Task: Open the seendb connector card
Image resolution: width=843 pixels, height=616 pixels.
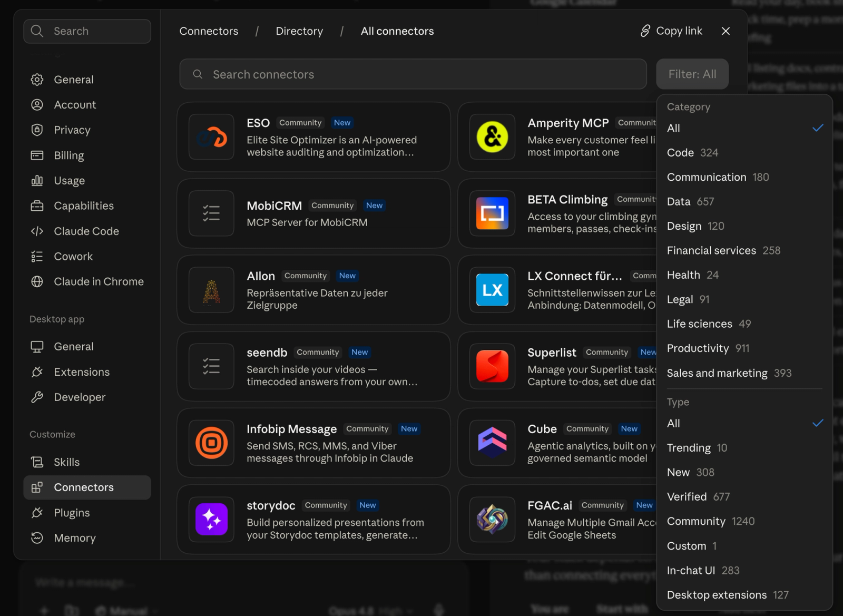Action: (313, 366)
